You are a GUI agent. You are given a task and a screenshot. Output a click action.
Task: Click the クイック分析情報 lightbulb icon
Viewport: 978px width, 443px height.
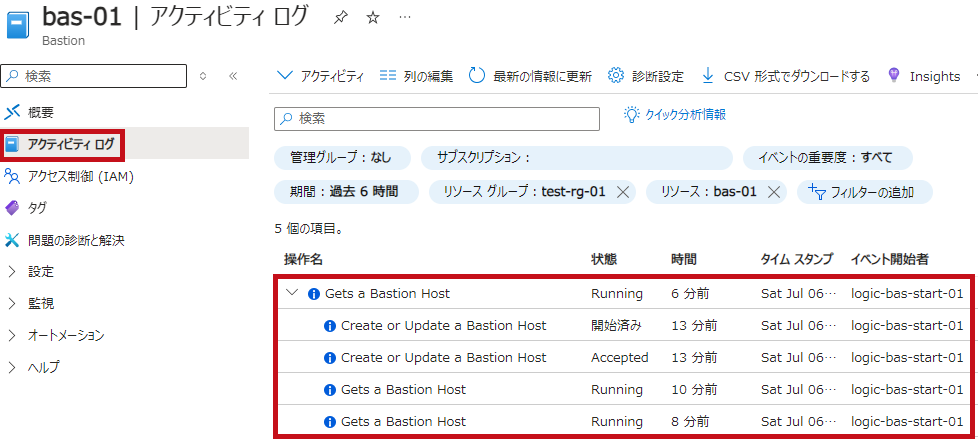pos(632,114)
